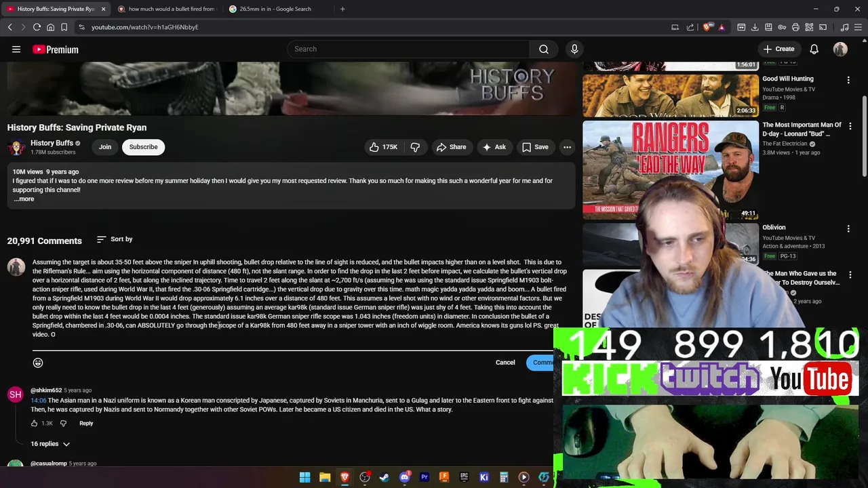Save the video to a playlist

point(535,147)
